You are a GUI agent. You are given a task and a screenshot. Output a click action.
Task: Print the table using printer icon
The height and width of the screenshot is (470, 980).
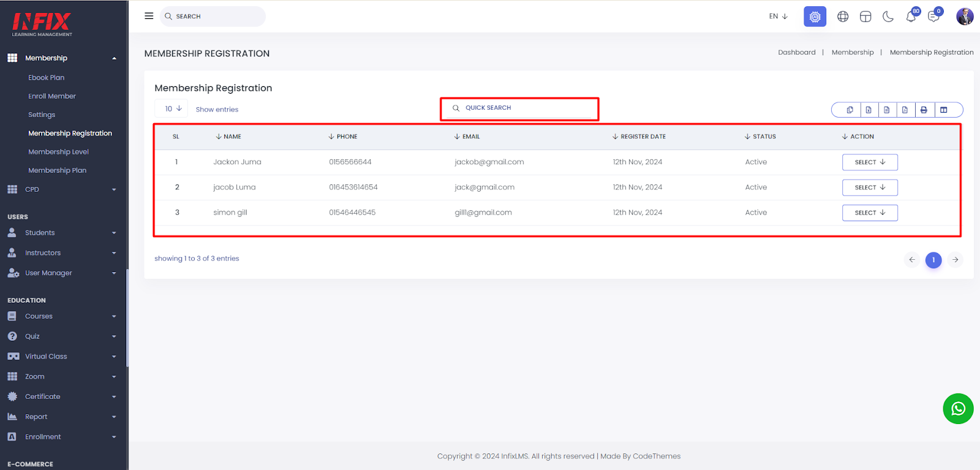pyautogui.click(x=924, y=110)
